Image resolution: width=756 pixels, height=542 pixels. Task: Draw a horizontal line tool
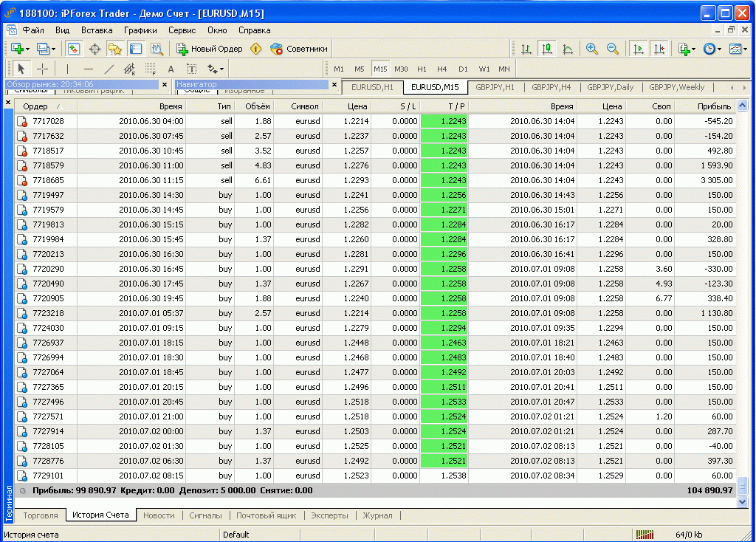click(88, 69)
